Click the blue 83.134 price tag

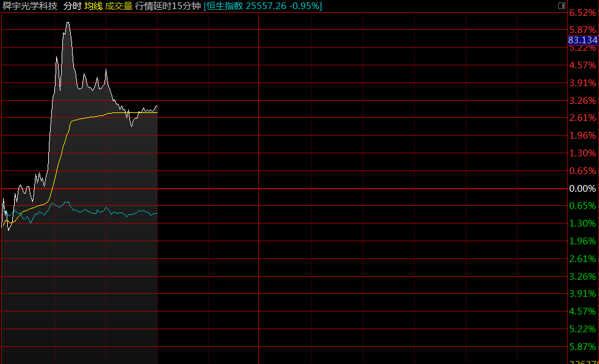pyautogui.click(x=583, y=40)
